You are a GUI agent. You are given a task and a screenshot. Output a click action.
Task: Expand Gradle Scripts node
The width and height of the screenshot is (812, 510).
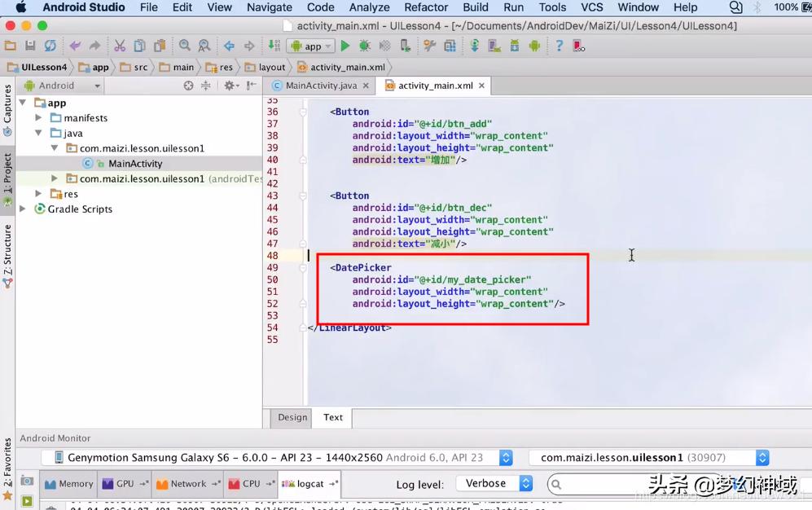(x=23, y=209)
